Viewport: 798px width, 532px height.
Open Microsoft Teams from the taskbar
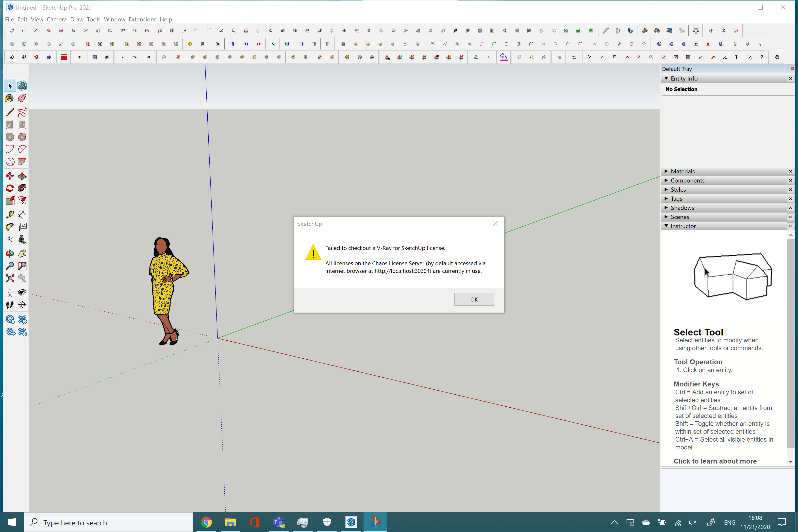tap(279, 522)
